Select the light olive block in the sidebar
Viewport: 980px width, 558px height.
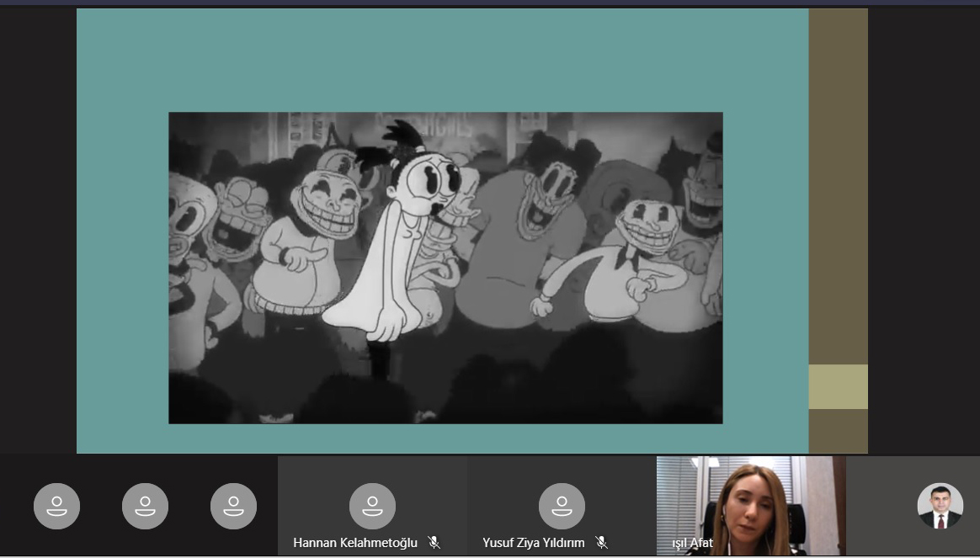pyautogui.click(x=838, y=386)
